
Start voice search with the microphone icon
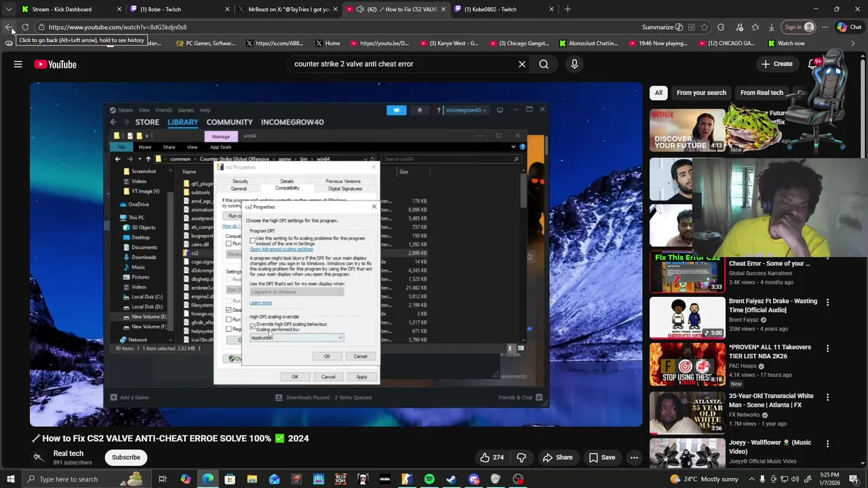pyautogui.click(x=574, y=64)
